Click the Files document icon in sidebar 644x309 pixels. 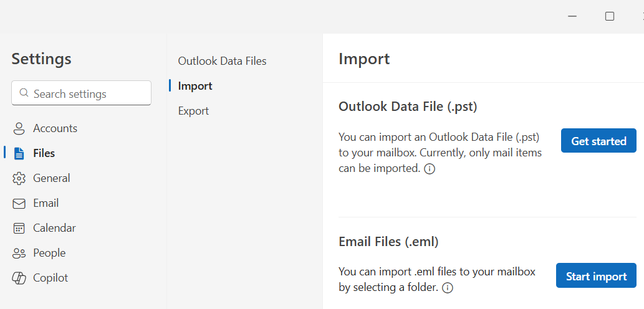(x=19, y=153)
